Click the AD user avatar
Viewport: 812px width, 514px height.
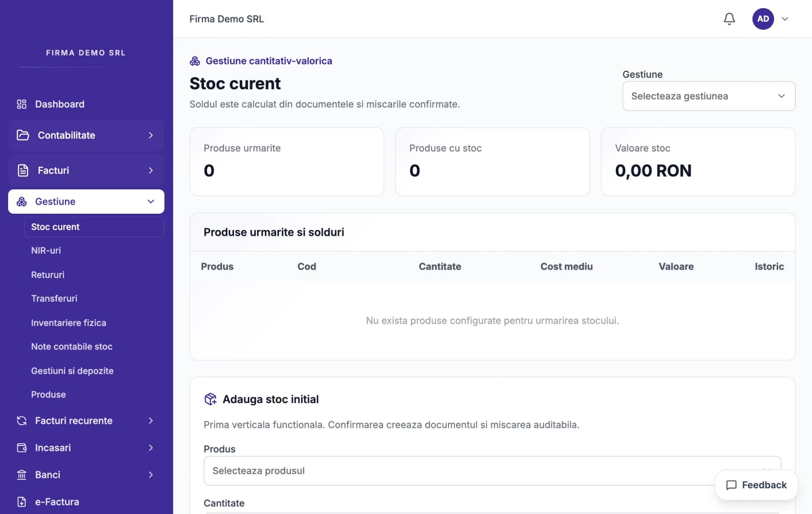[763, 19]
